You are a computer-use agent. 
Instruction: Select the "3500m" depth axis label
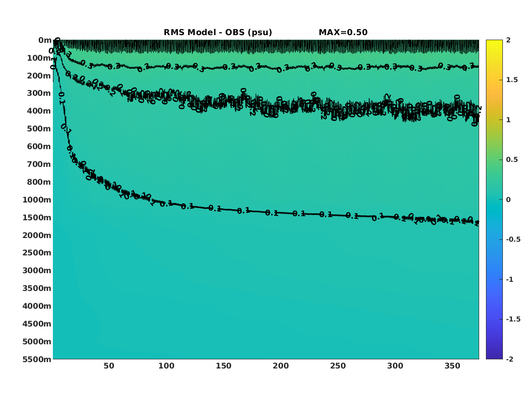click(37, 288)
